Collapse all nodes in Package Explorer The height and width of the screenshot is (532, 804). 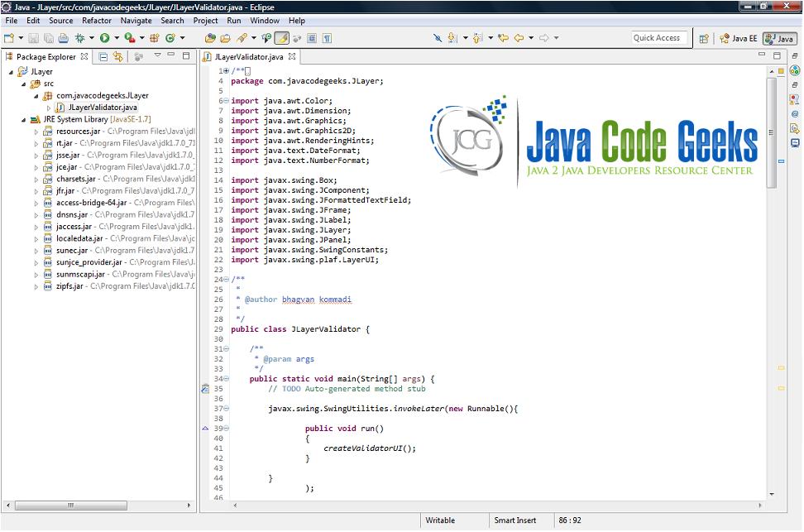(x=103, y=56)
